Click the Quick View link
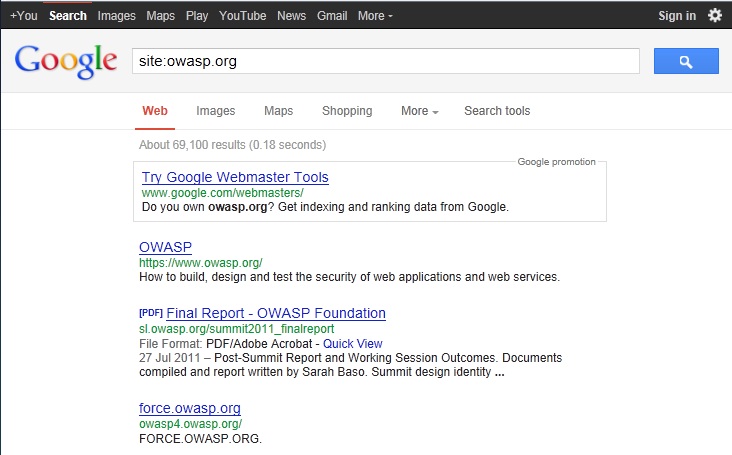Screen dimensions: 732x455 [x=352, y=344]
